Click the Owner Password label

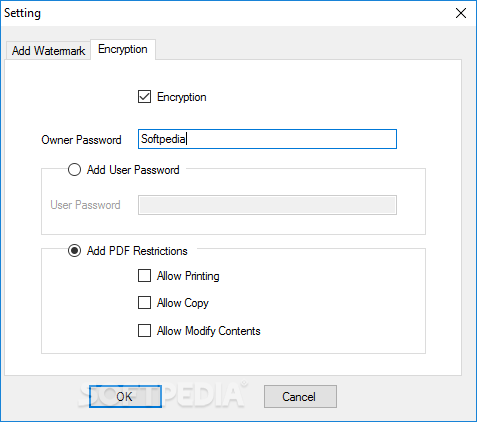(81, 140)
